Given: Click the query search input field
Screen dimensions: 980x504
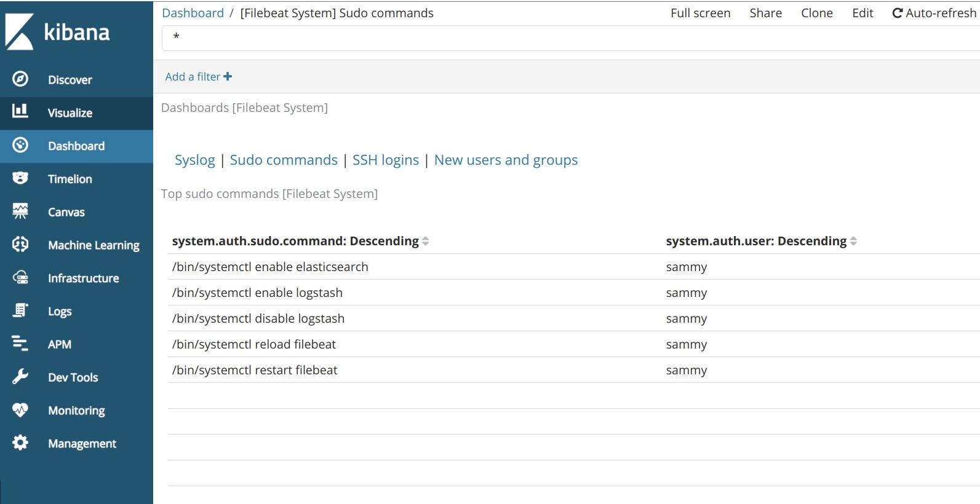Looking at the screenshot, I should tap(571, 38).
